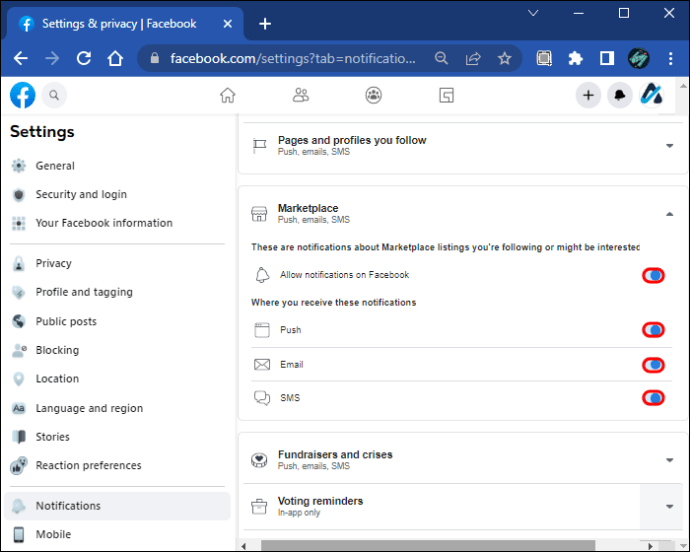Expand Fundraisers and crises section
This screenshot has width=690, height=552.
point(669,460)
